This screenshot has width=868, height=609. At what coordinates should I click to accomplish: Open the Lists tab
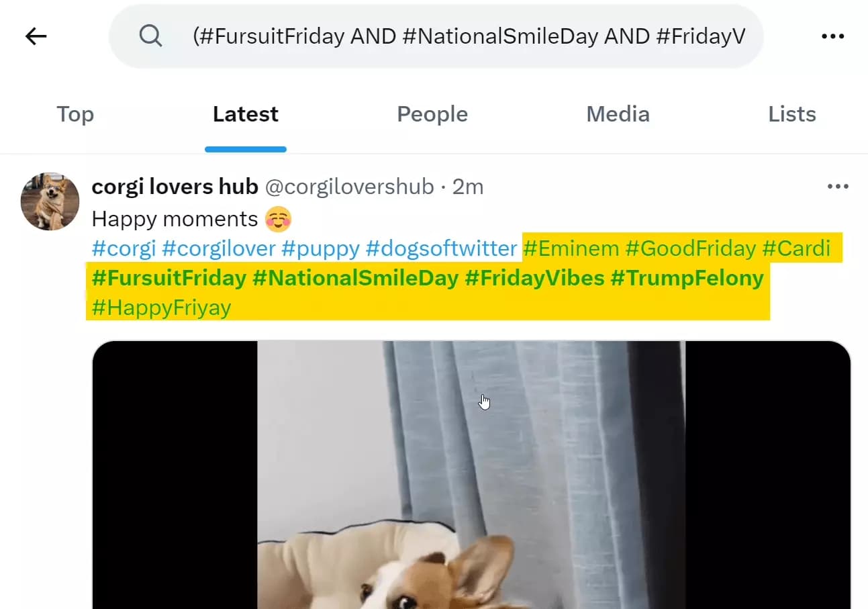(791, 114)
